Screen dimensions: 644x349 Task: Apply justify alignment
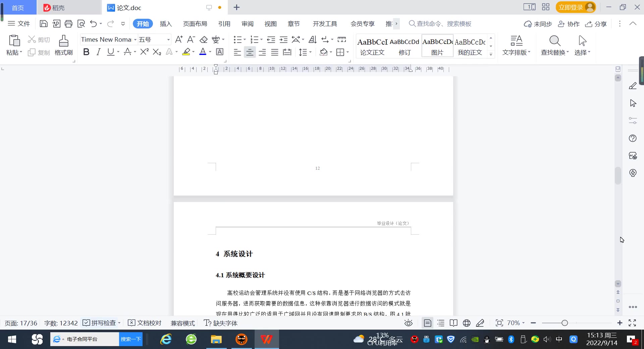coord(275,52)
